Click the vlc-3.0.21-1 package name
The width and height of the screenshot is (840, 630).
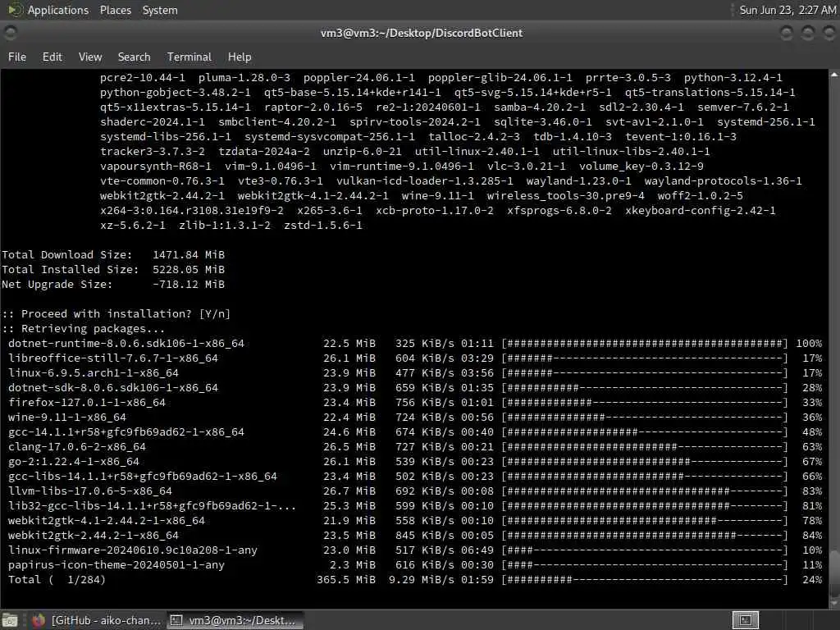click(526, 166)
